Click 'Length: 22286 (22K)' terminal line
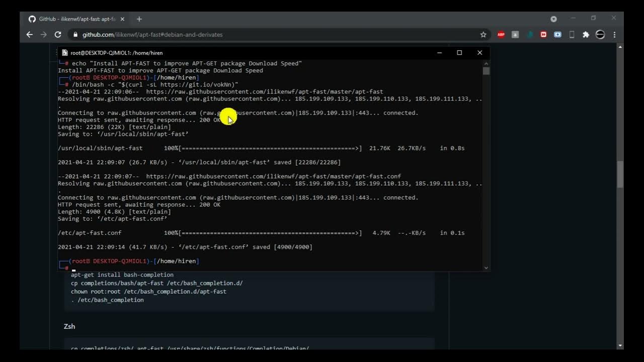644x362 pixels. (x=114, y=127)
